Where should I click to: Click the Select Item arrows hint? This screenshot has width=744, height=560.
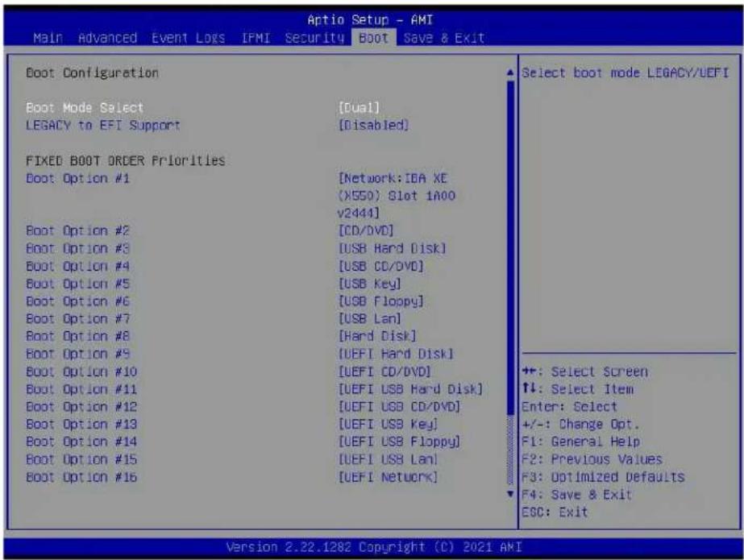(x=577, y=389)
